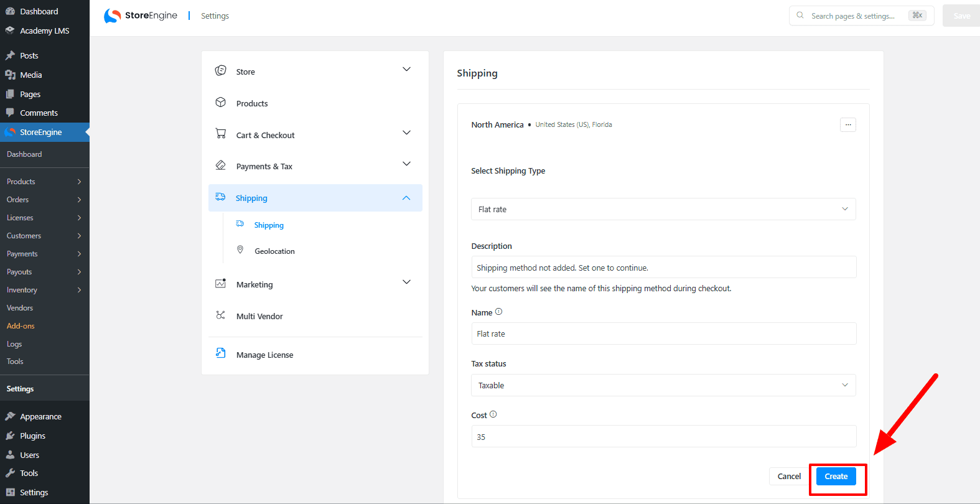
Task: Click the Posts pin icon
Action: tap(10, 55)
